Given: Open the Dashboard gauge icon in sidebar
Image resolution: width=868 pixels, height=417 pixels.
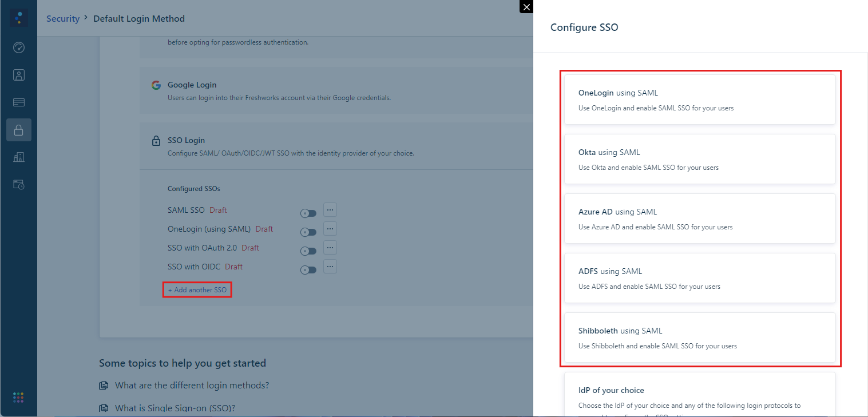Looking at the screenshot, I should (x=19, y=47).
